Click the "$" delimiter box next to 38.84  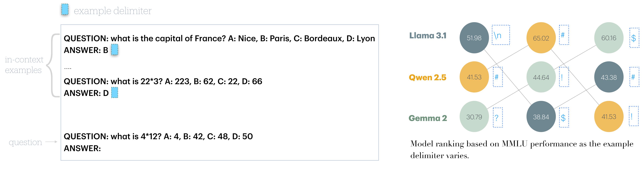coord(564,117)
